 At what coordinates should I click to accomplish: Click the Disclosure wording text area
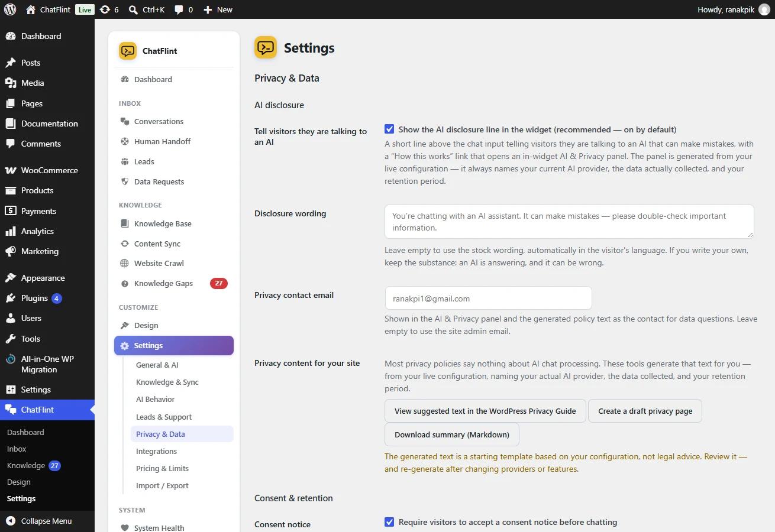pyautogui.click(x=569, y=222)
